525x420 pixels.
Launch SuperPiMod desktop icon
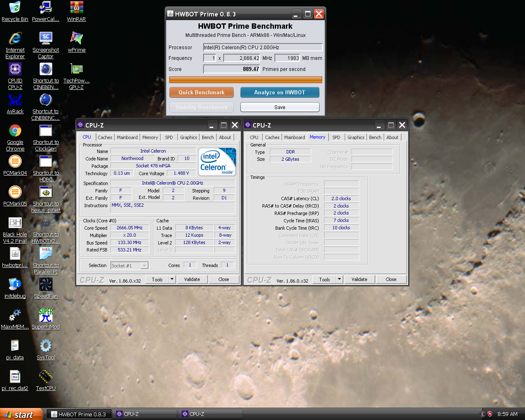[46, 319]
